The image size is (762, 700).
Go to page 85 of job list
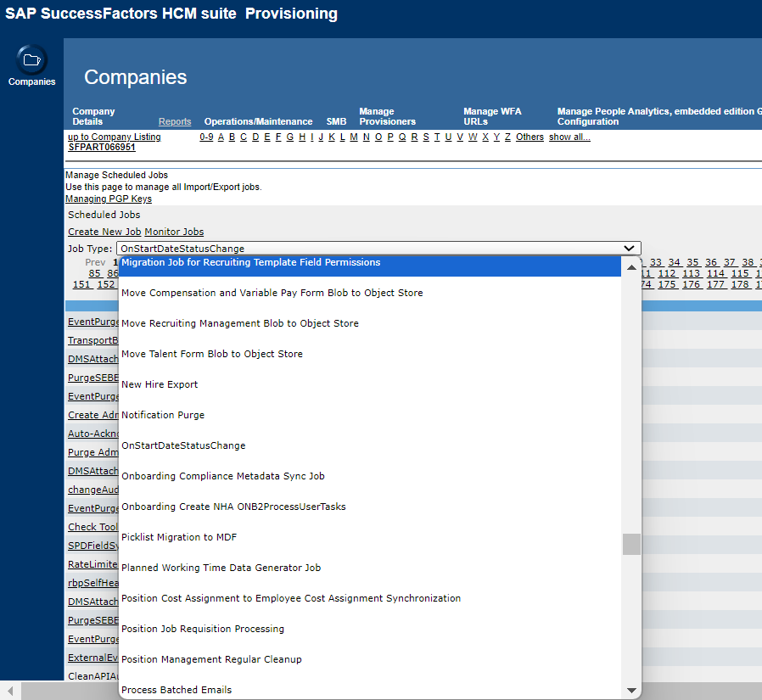[x=95, y=273]
